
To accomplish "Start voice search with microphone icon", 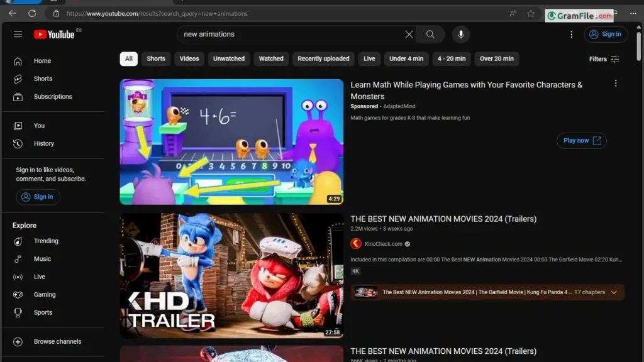I will 461,34.
